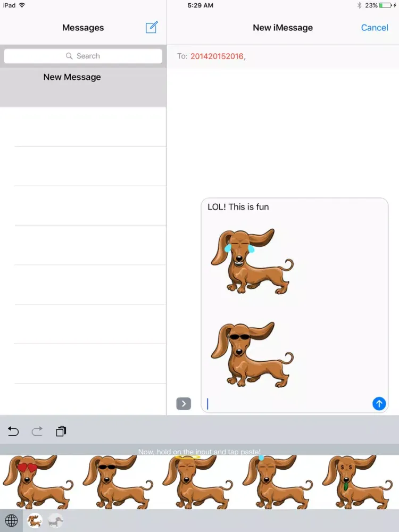Pick the heart-eyes dachshund sticker
399x532 pixels.
pos(38,482)
